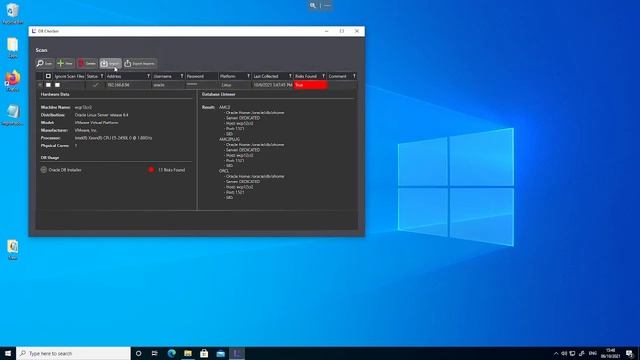Open Microsoft Store from the taskbar
This screenshot has height=360, width=640.
204,353
